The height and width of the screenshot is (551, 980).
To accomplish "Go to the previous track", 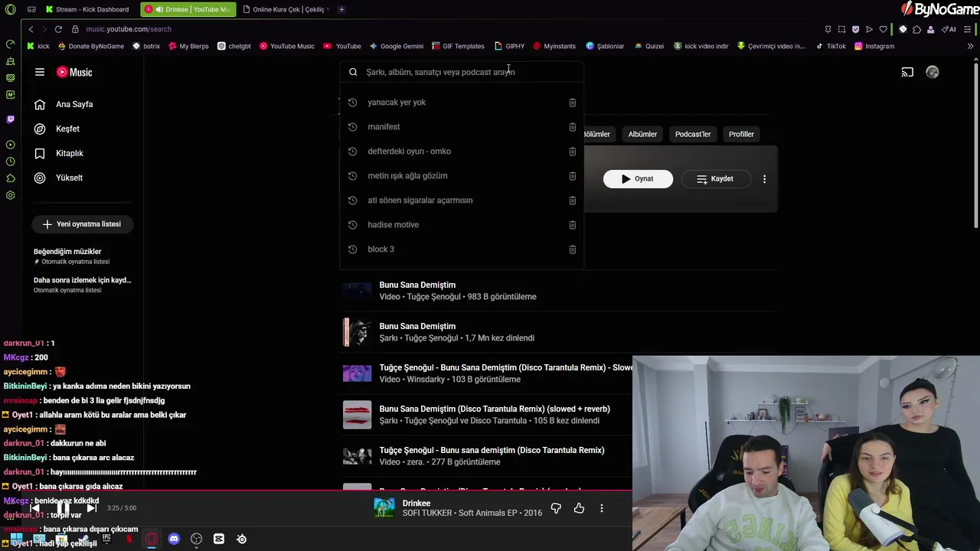I will pos(34,508).
